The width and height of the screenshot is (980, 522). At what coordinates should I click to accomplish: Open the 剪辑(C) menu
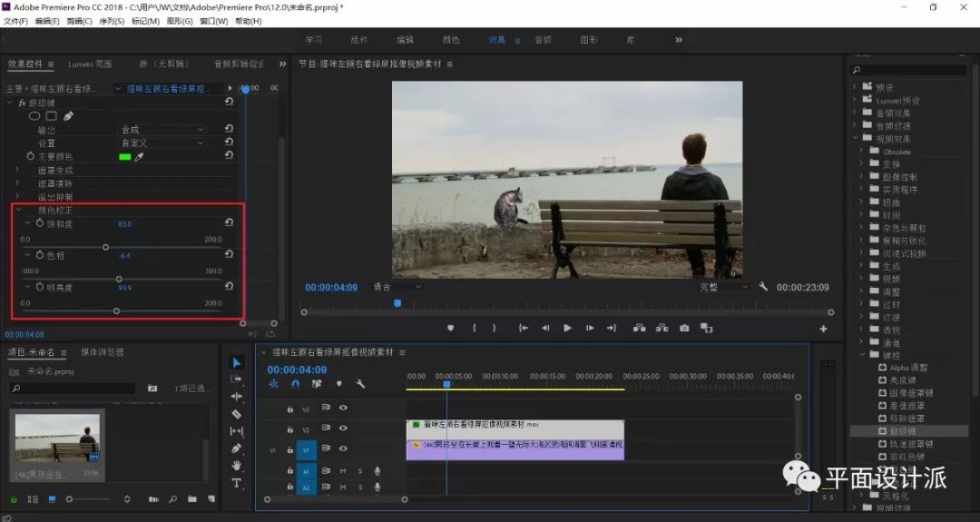(x=79, y=21)
